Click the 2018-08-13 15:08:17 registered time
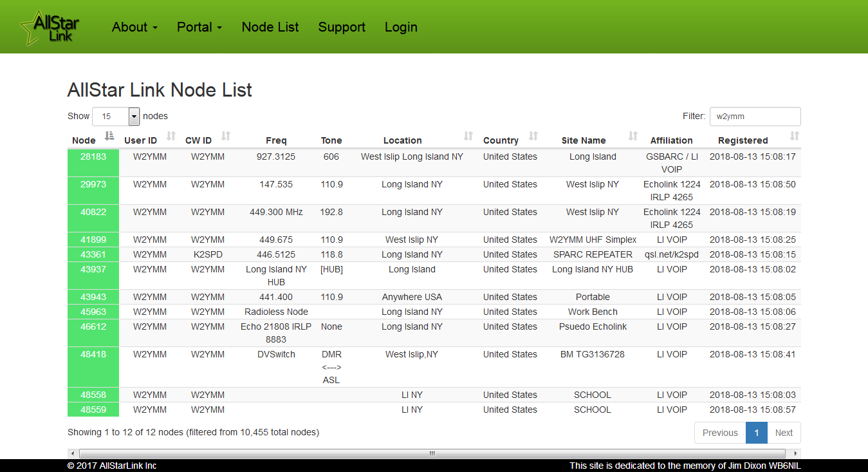 [x=753, y=156]
